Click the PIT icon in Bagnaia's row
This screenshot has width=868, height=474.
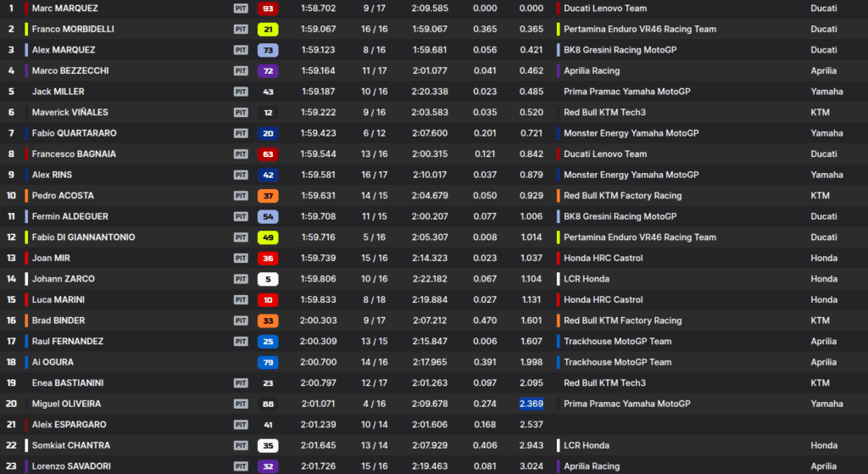coord(241,154)
